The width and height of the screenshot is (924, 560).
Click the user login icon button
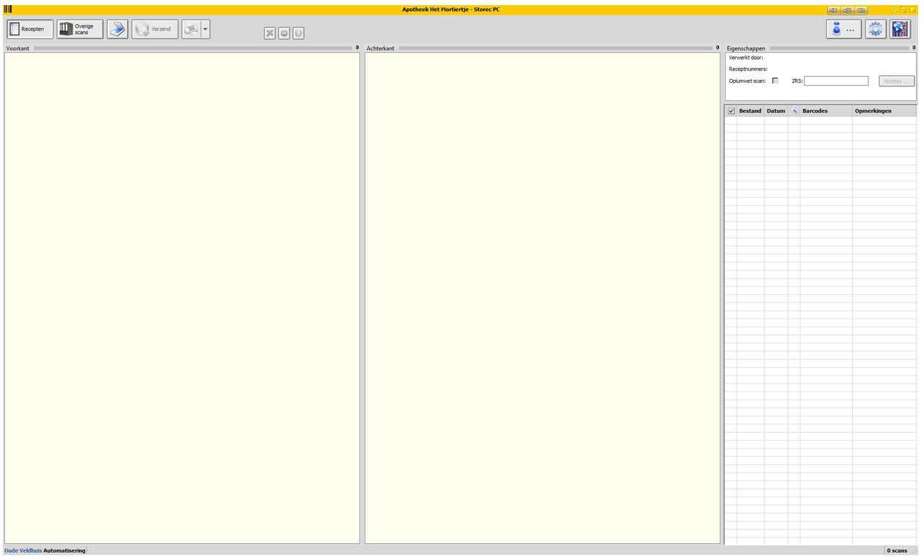[843, 29]
